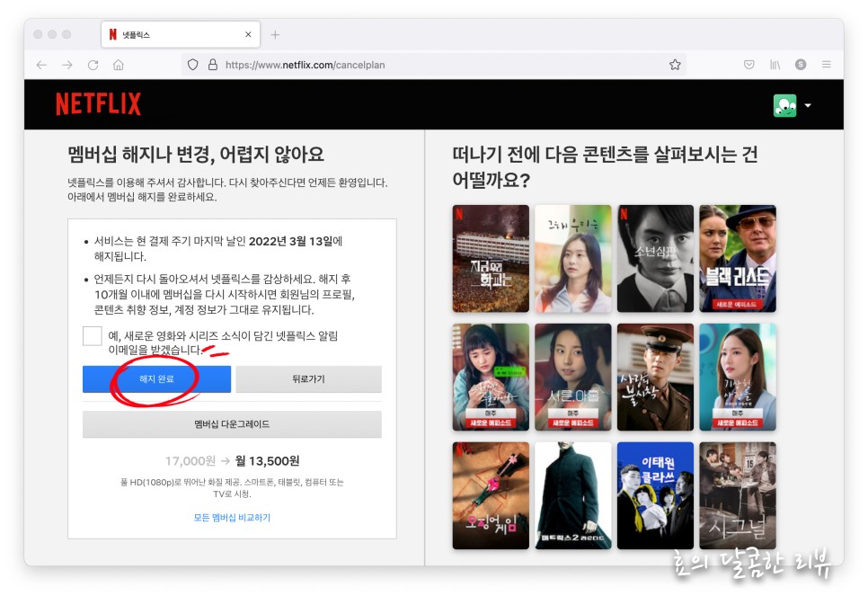Open the 이태원 클라쓰 poster

[x=655, y=495]
